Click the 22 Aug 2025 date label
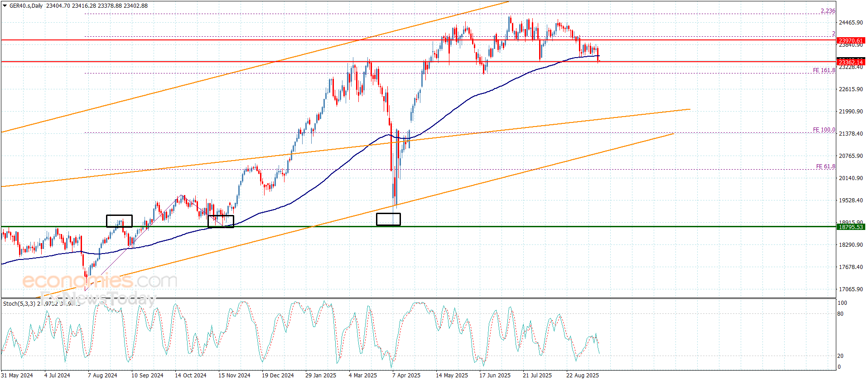Screen dimensions: 868x381 click(583, 375)
